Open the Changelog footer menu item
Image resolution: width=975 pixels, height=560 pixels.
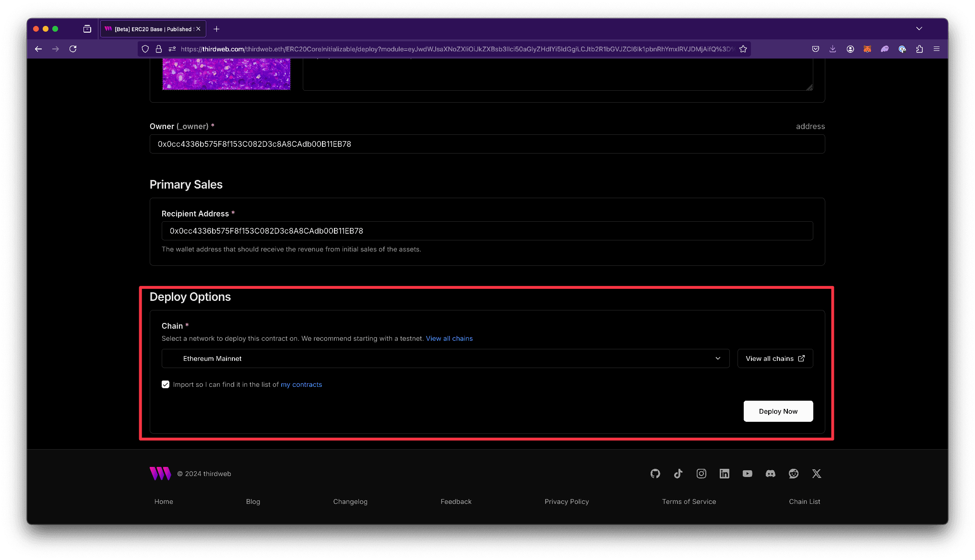click(350, 501)
